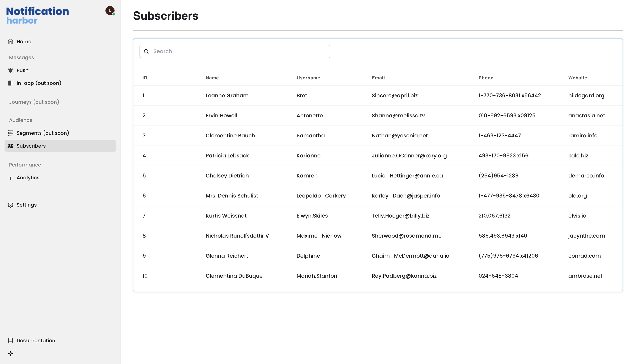Select Clementine Bauch name cell

point(230,136)
